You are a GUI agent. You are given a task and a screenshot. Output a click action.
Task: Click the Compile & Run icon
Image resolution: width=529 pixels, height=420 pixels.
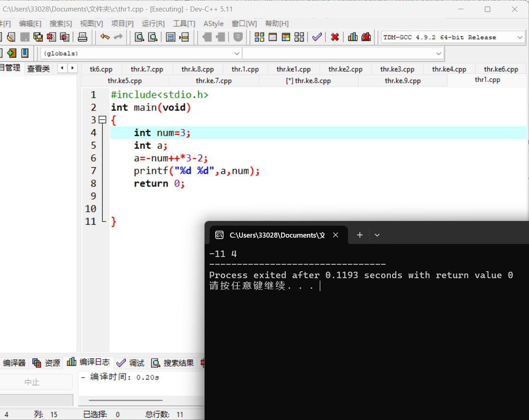click(x=286, y=37)
